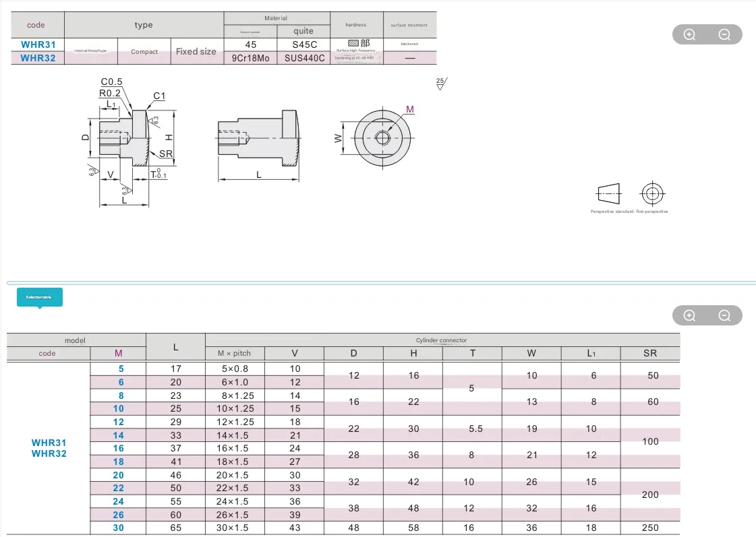Click the '5×0.8' pitch cell
The width and height of the screenshot is (756, 537).
pyautogui.click(x=235, y=369)
